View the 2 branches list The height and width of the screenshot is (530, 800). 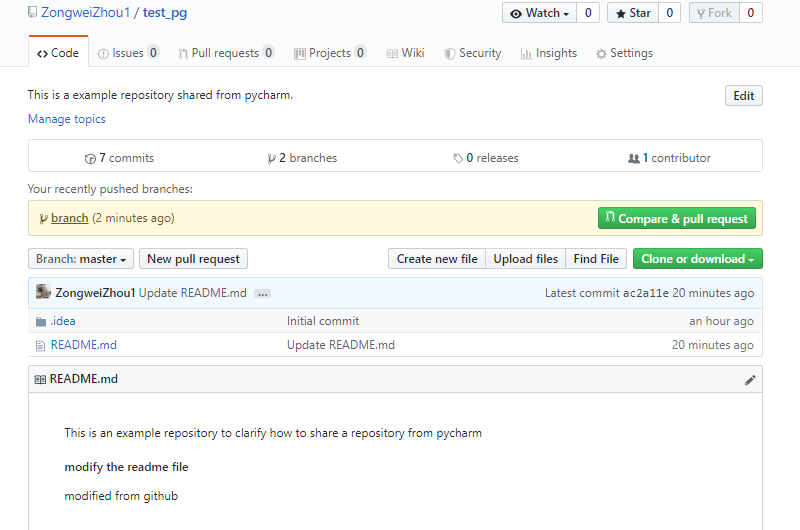pos(302,158)
